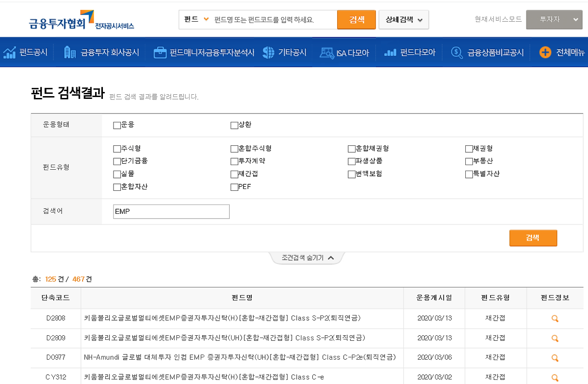Click the 검색어 input containing EMP
Viewport: 588px width, 384px height.
171,211
